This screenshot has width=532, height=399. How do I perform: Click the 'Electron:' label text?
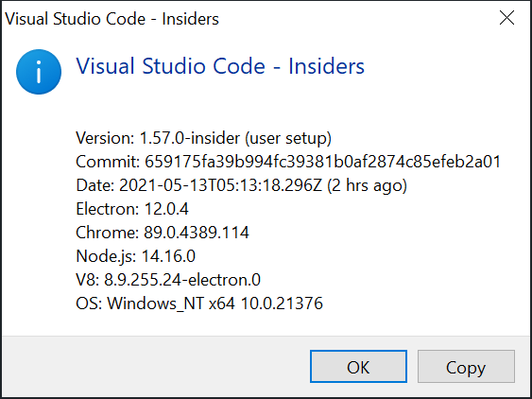pyautogui.click(x=108, y=209)
